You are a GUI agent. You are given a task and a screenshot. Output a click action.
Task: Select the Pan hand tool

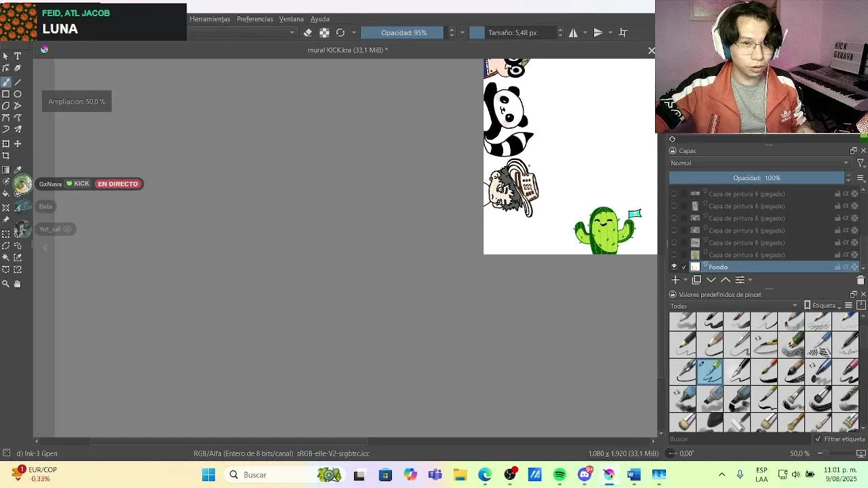[x=18, y=284]
